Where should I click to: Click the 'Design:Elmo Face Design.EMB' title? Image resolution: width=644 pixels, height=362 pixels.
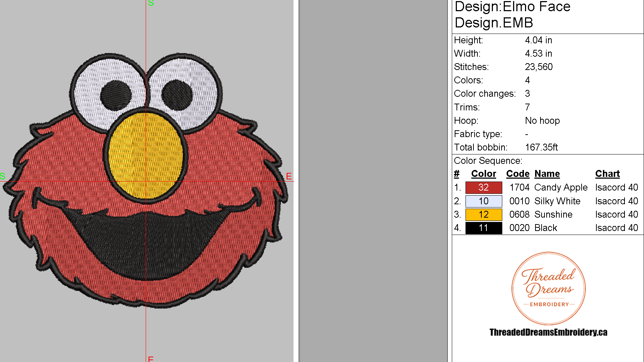pos(512,14)
